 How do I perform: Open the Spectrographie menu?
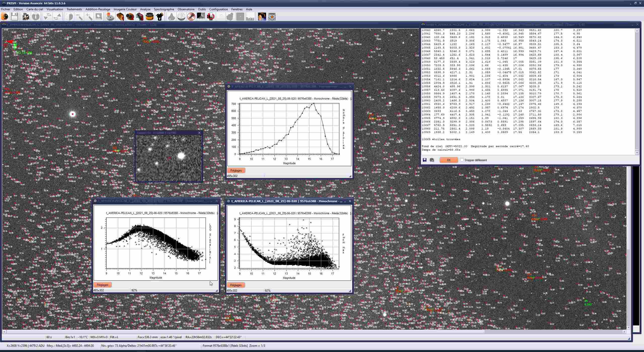(164, 9)
